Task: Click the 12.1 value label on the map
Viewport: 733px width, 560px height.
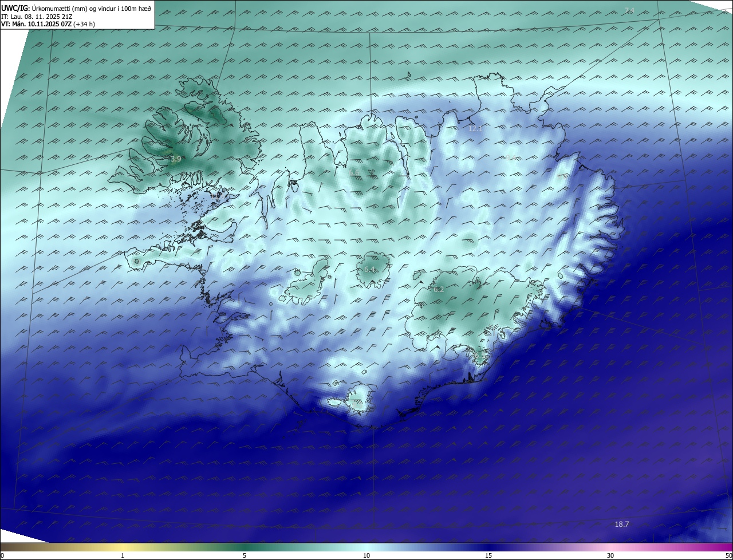Action: (475, 128)
